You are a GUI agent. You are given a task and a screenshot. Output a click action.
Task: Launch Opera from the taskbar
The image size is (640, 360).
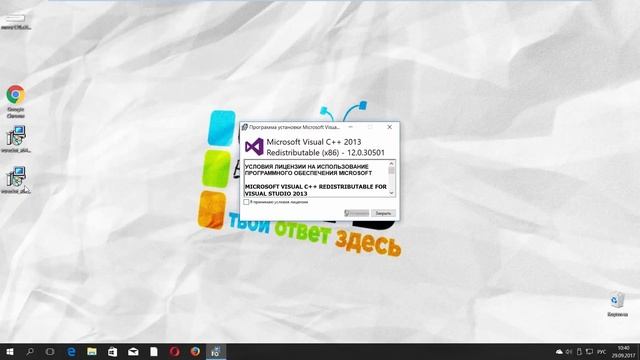click(x=174, y=351)
